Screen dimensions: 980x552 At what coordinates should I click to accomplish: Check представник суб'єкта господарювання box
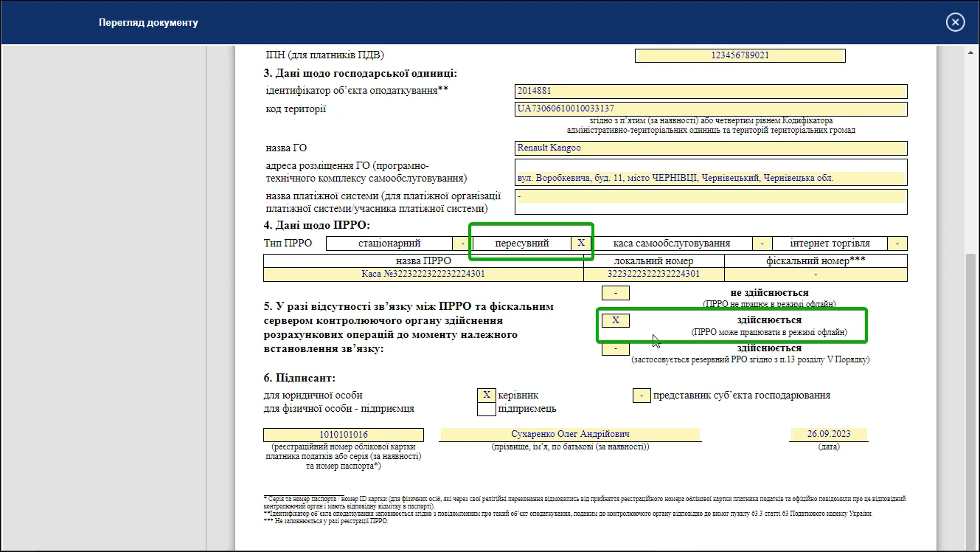[x=642, y=396]
